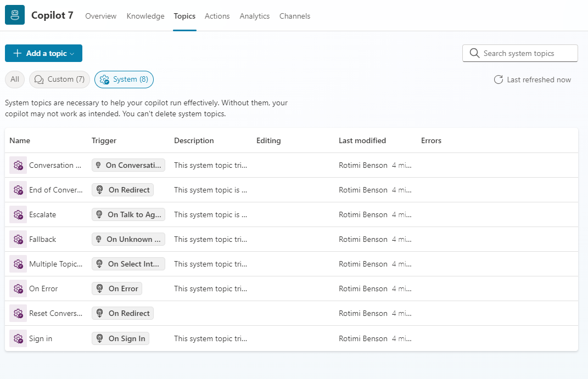Open the Escalate topic

point(42,214)
